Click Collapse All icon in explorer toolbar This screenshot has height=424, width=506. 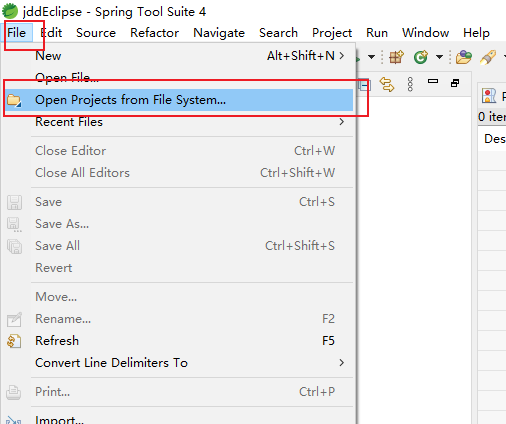[x=364, y=85]
